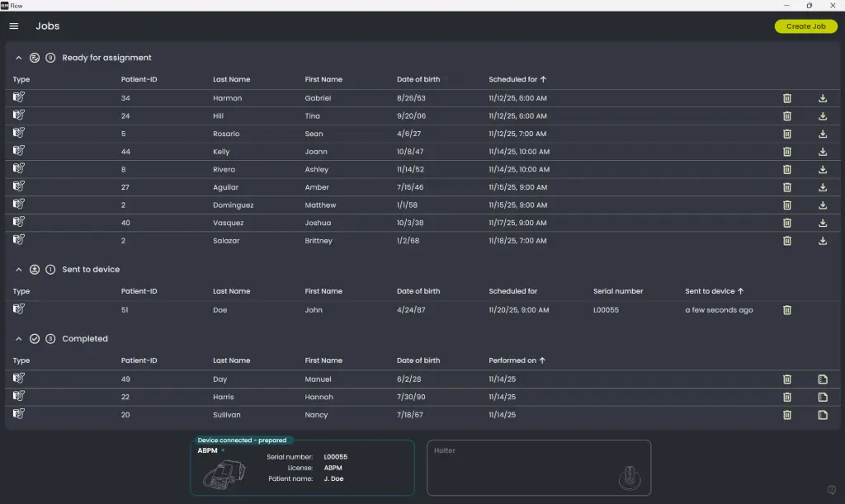Open the help icon in bottom corner
Image resolution: width=845 pixels, height=504 pixels.
[831, 490]
